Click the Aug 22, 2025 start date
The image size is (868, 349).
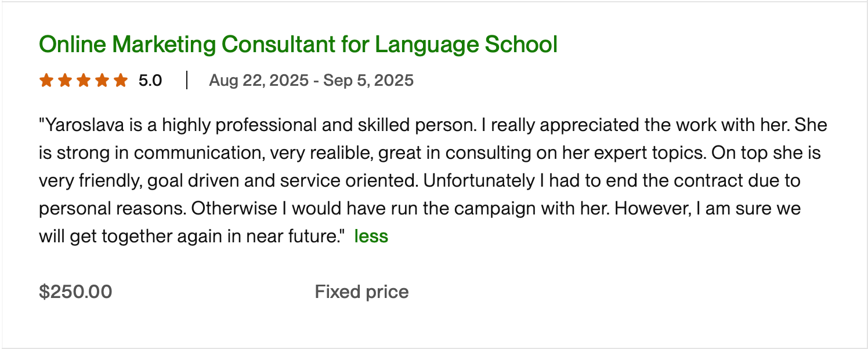coord(258,81)
